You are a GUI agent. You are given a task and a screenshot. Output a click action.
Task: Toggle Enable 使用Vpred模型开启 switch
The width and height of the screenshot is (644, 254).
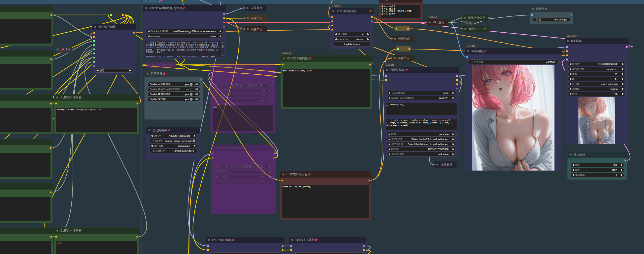tap(191, 89)
